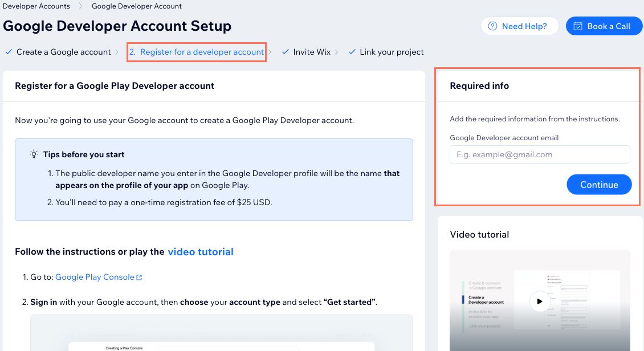Click the Google Developer account email label
The image size is (644, 351).
point(504,137)
